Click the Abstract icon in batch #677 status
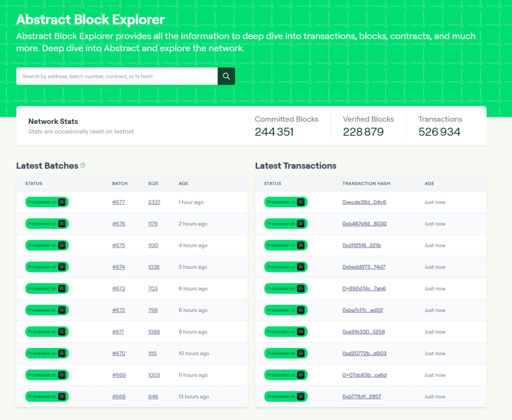 coord(62,202)
